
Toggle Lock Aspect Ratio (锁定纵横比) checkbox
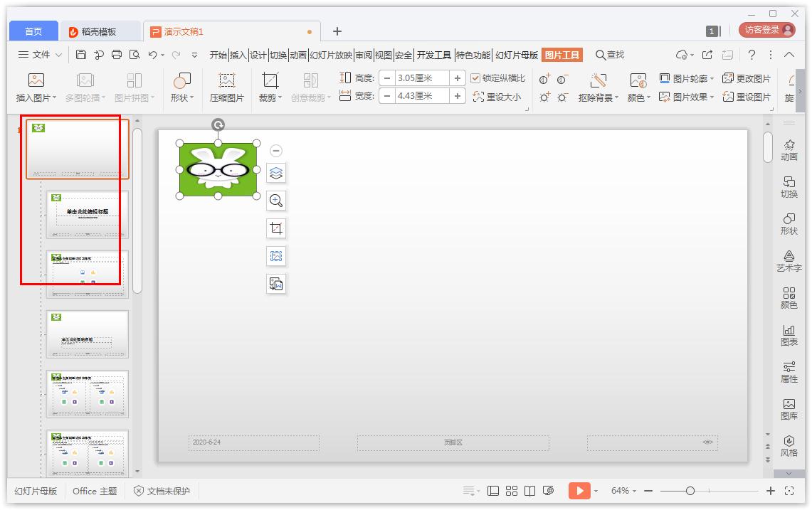point(475,78)
